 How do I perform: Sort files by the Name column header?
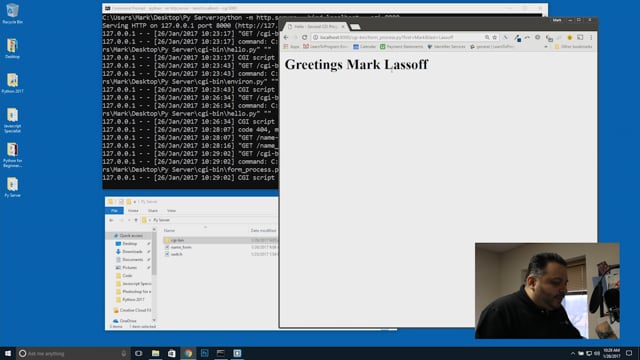coord(169,231)
